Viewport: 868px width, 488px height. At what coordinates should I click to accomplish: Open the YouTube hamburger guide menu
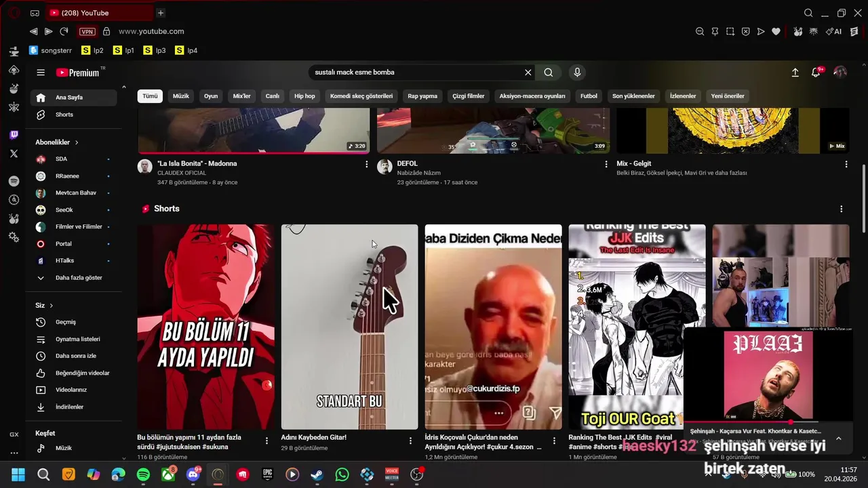[41, 73]
